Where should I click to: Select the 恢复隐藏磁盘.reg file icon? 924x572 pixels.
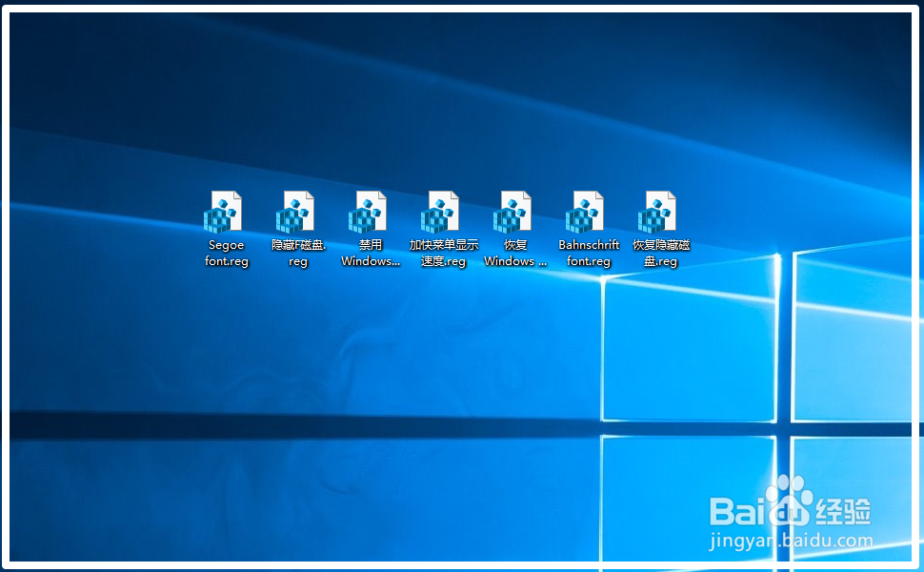657,212
